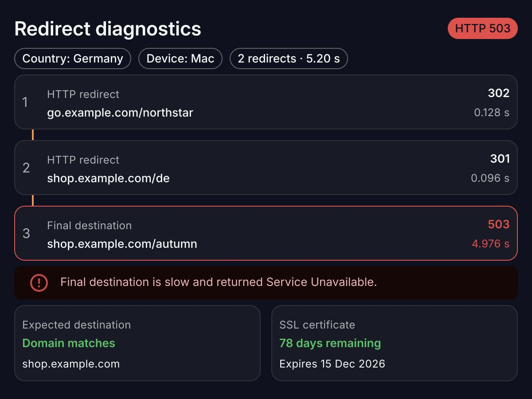
Task: Click the alert exclamation warning icon
Action: 39,282
